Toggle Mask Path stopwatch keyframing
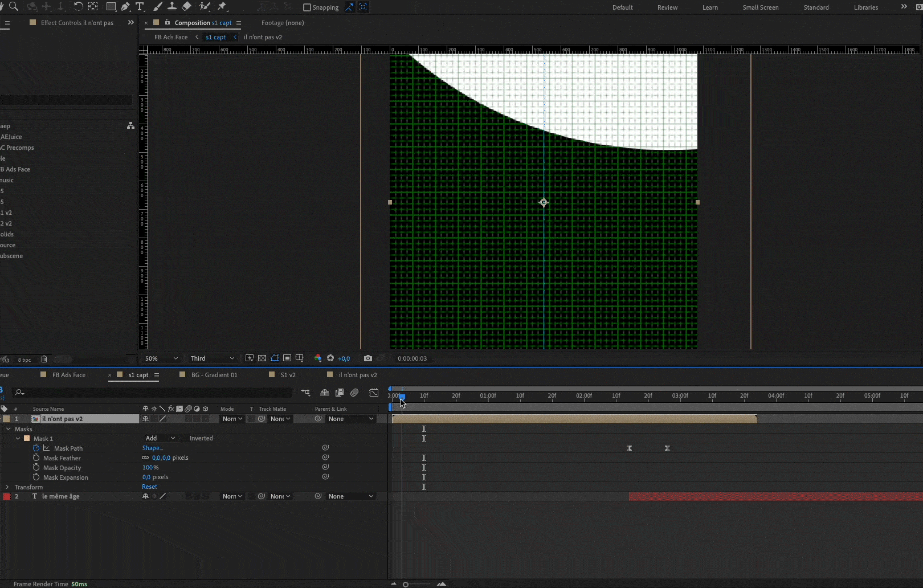The height and width of the screenshot is (588, 923). [x=36, y=448]
